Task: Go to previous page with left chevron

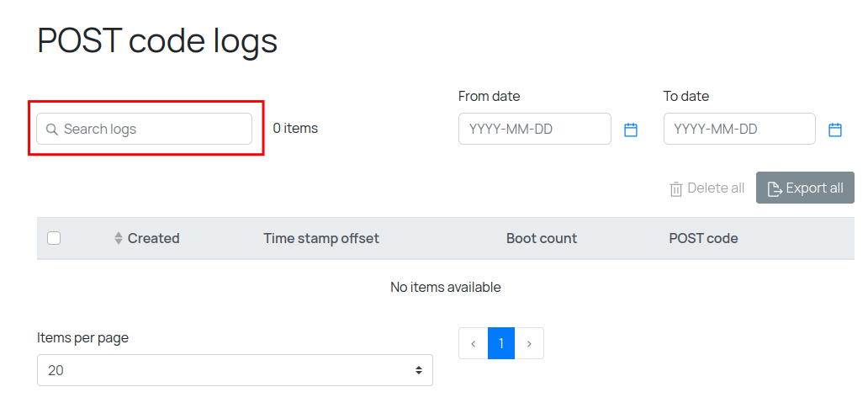Action: 474,343
